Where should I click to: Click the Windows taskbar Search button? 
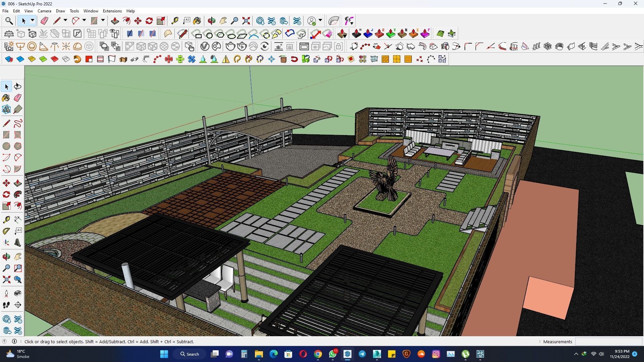pyautogui.click(x=190, y=354)
